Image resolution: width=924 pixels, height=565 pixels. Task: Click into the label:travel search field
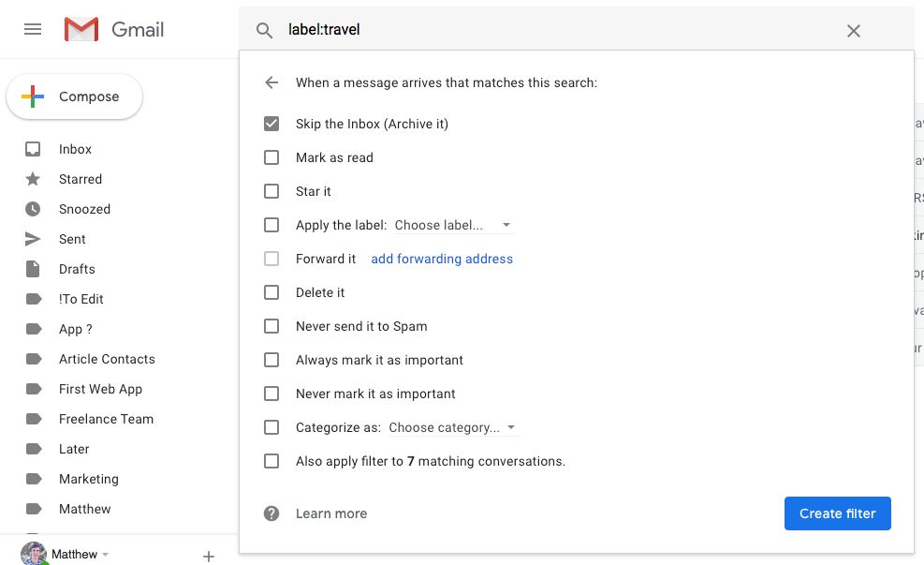click(x=562, y=30)
